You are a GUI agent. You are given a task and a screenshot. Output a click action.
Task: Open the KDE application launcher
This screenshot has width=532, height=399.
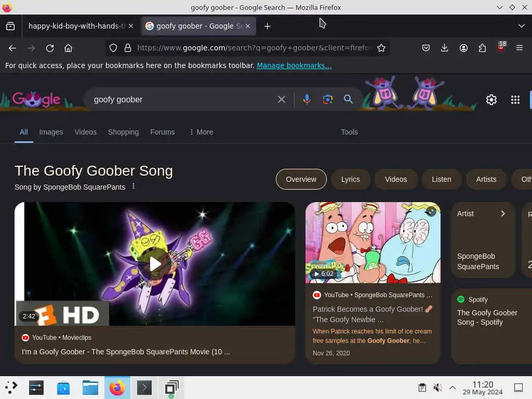[11, 388]
